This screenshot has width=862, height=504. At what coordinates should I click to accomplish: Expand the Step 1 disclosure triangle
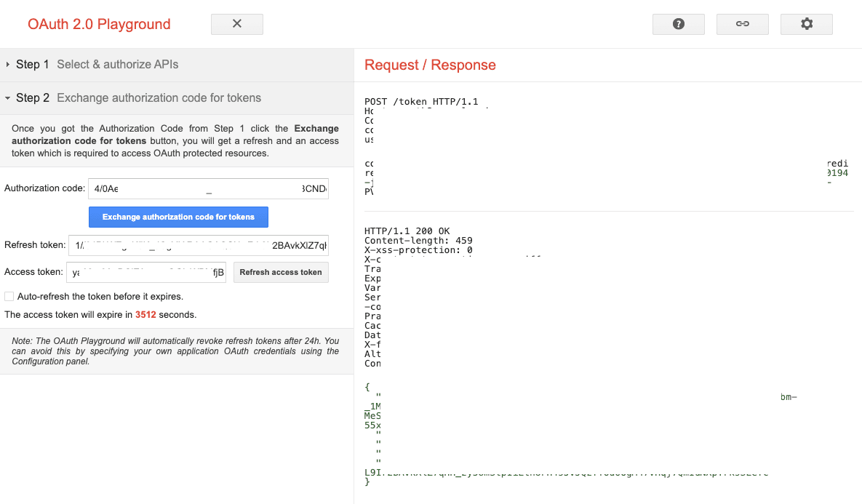point(8,65)
